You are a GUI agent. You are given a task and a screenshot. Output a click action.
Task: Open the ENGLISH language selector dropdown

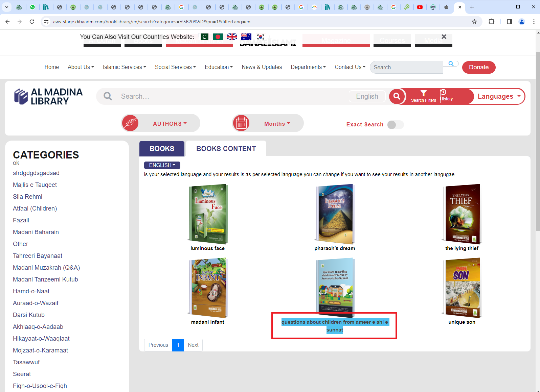[162, 165]
